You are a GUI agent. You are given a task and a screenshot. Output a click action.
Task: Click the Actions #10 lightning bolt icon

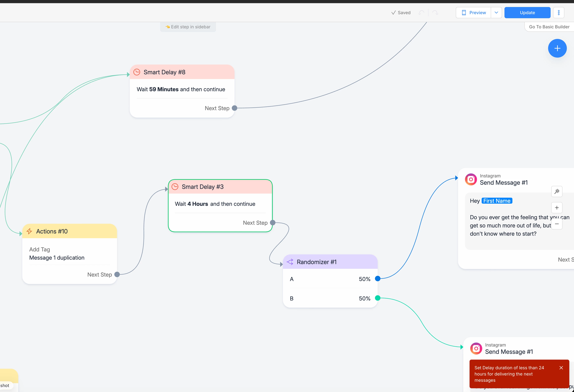pos(29,231)
